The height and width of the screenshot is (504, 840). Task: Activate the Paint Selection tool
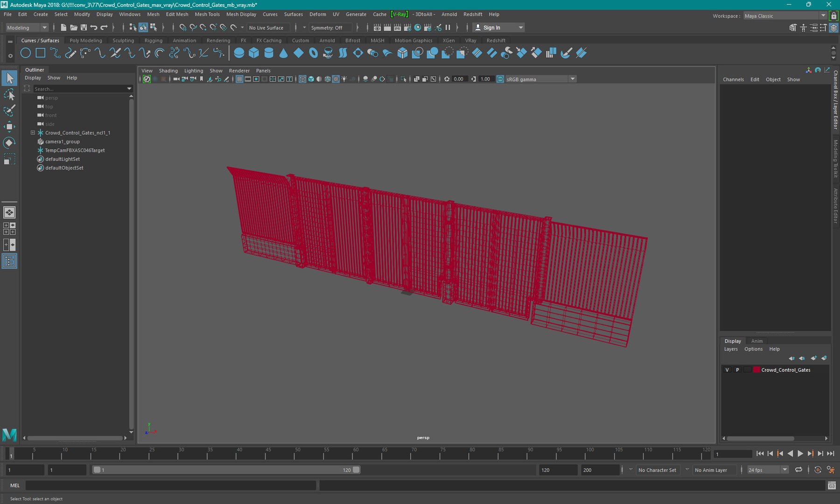point(9,111)
